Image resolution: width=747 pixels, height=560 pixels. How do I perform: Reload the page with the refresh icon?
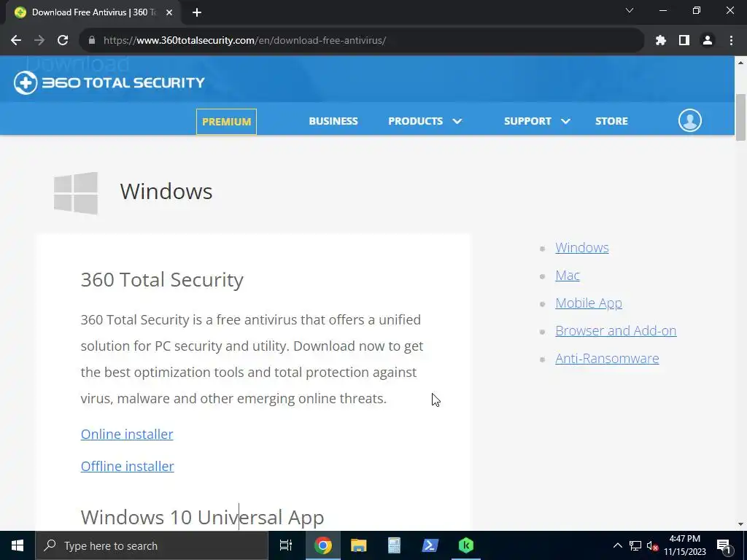click(63, 41)
